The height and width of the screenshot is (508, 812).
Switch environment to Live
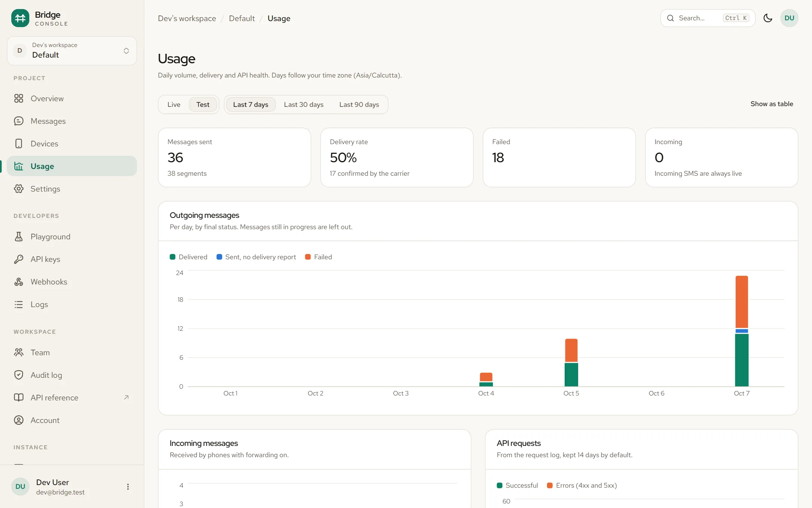[174, 105]
